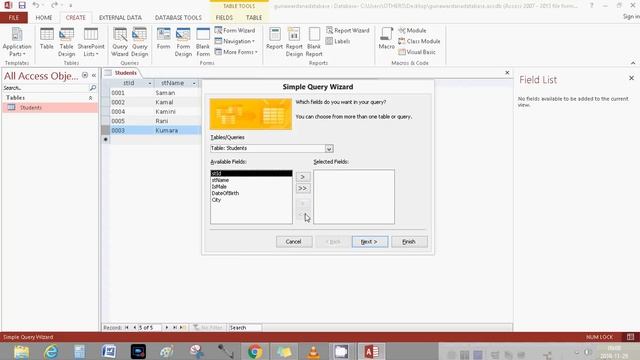Screen dimensions: 640x360
Task: Collapse the navigation pane shutter
Action: 94,75
